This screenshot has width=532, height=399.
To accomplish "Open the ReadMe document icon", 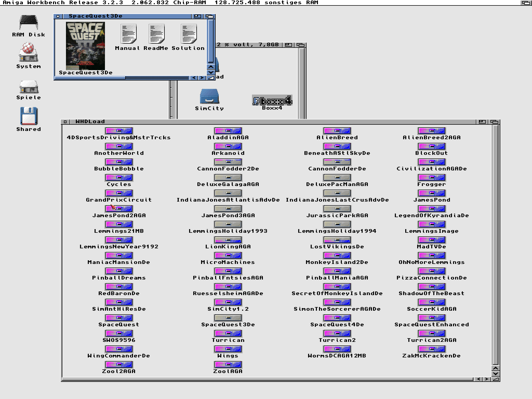I will [x=156, y=34].
